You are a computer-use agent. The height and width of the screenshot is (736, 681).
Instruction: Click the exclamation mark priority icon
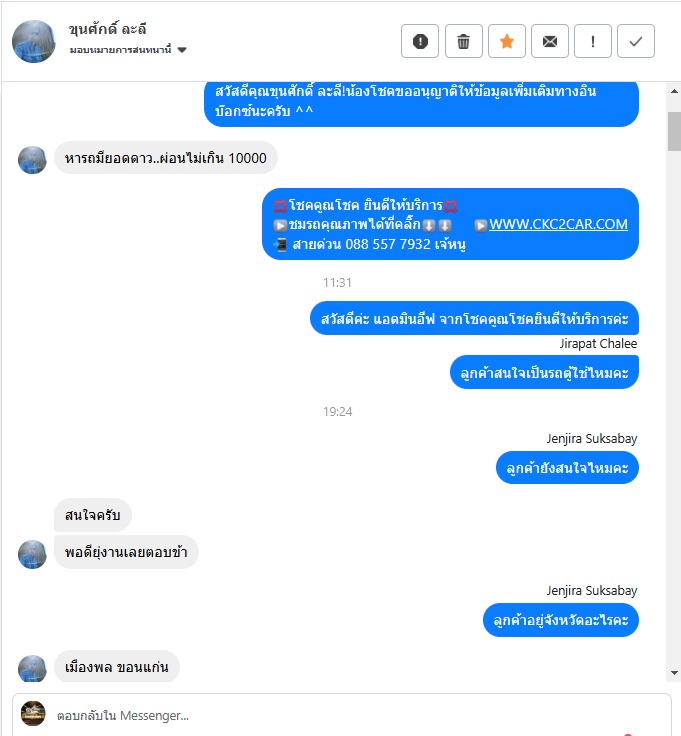pos(593,41)
